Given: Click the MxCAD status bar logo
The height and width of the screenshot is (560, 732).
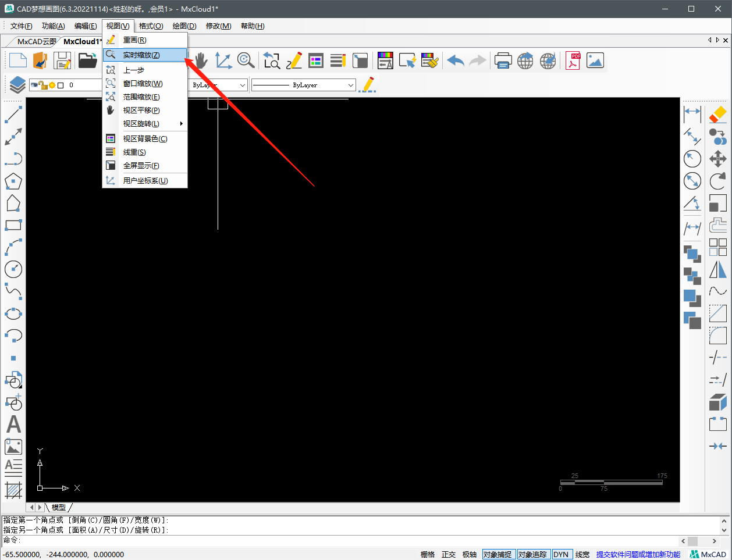Looking at the screenshot, I should [x=708, y=554].
